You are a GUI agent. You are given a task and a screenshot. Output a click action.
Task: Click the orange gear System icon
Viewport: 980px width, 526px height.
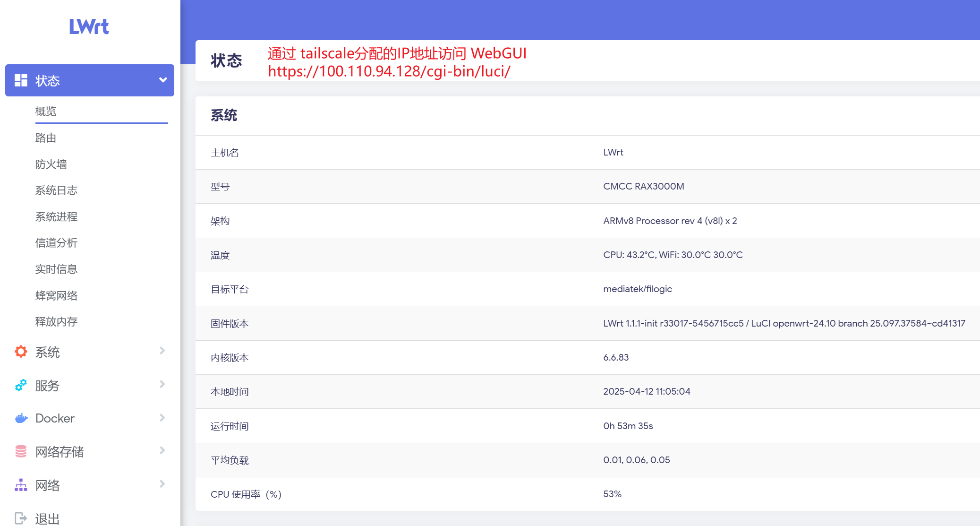tap(21, 352)
